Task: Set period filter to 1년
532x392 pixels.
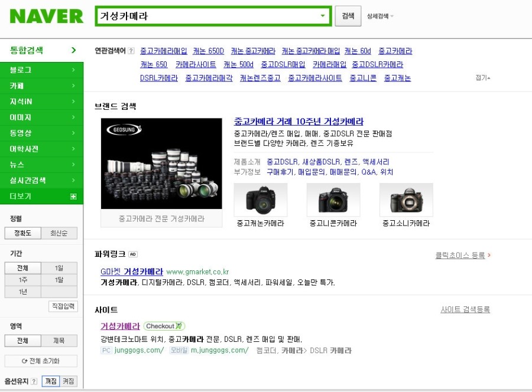Action: pyautogui.click(x=22, y=292)
